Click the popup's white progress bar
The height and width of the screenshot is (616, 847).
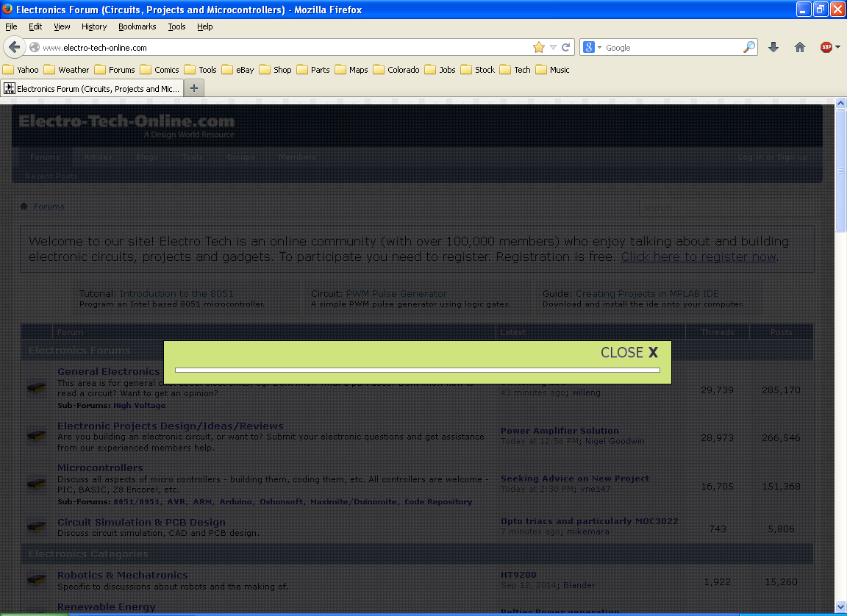(418, 370)
